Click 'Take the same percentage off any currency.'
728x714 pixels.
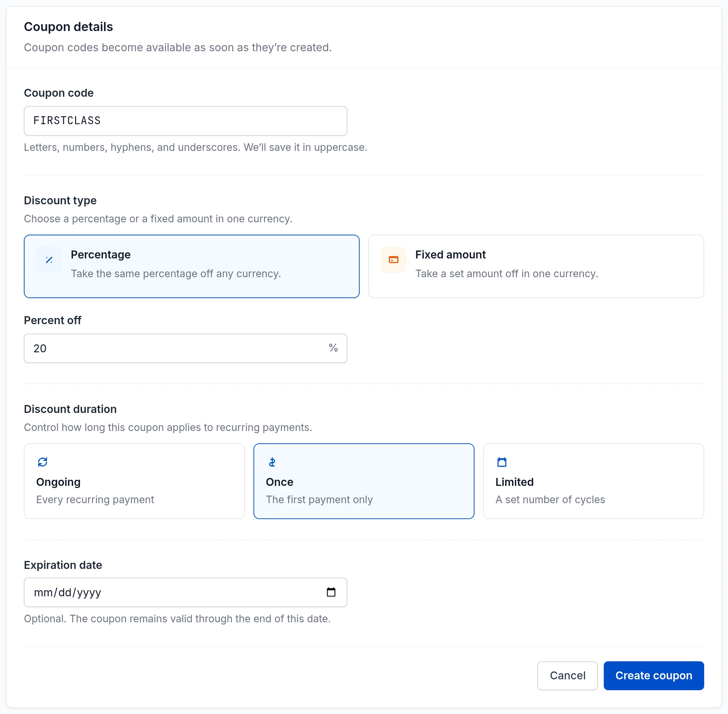[x=176, y=274]
